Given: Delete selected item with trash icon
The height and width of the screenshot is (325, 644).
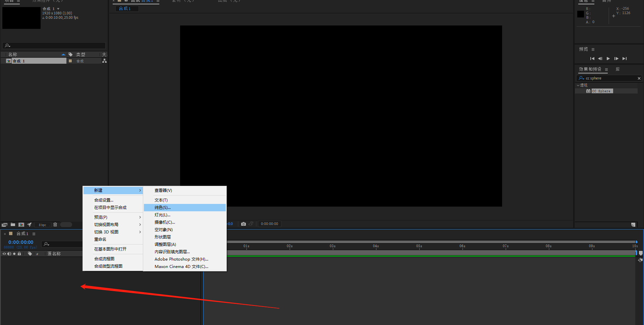Looking at the screenshot, I should [x=55, y=225].
